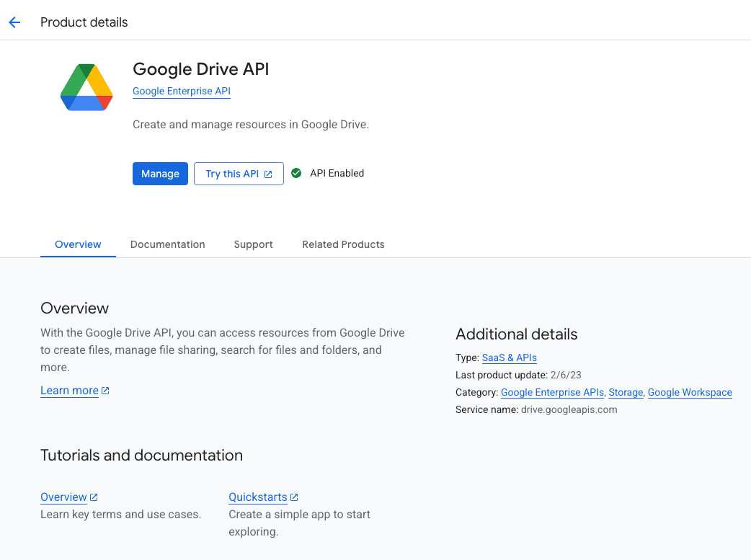Click the Manage button
Screen dimensions: 751x560
[161, 174]
